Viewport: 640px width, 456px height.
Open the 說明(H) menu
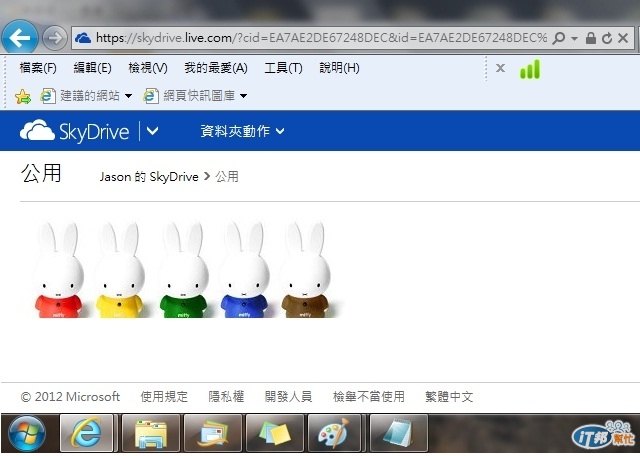[x=339, y=68]
